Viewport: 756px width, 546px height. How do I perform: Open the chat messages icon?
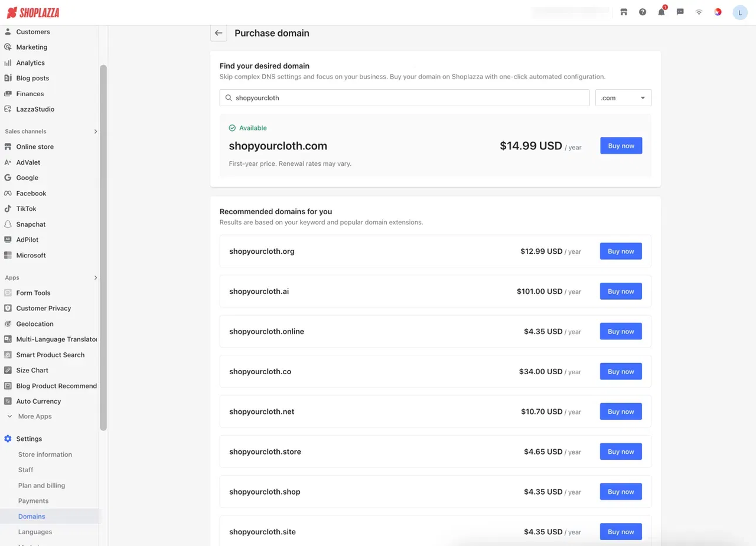click(x=680, y=12)
